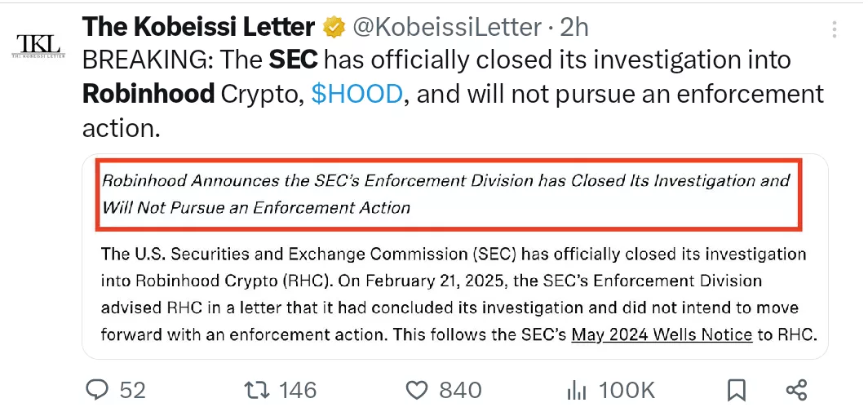Open the 2h timestamp permalink
This screenshot has height=416, width=868.
point(574,27)
